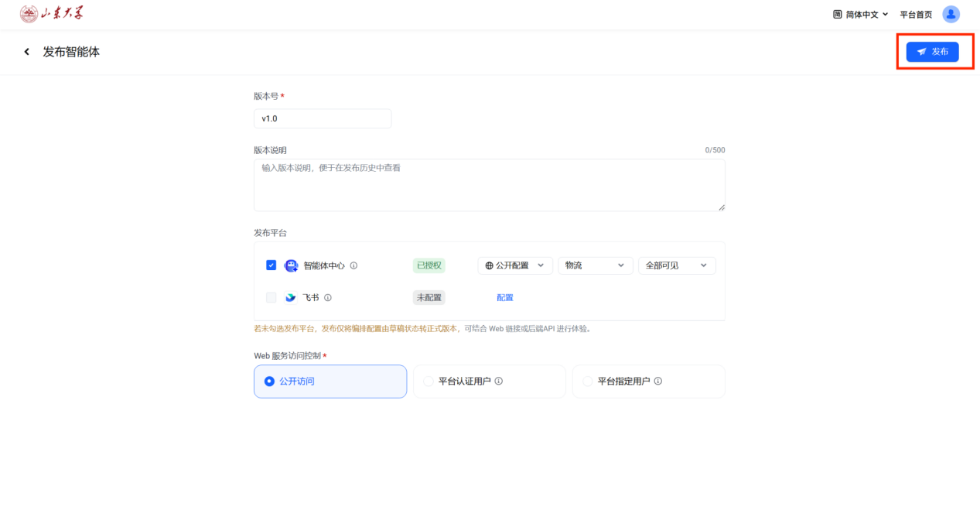Show info tooltip beside 智能体中心
980x527 pixels.
353,265
